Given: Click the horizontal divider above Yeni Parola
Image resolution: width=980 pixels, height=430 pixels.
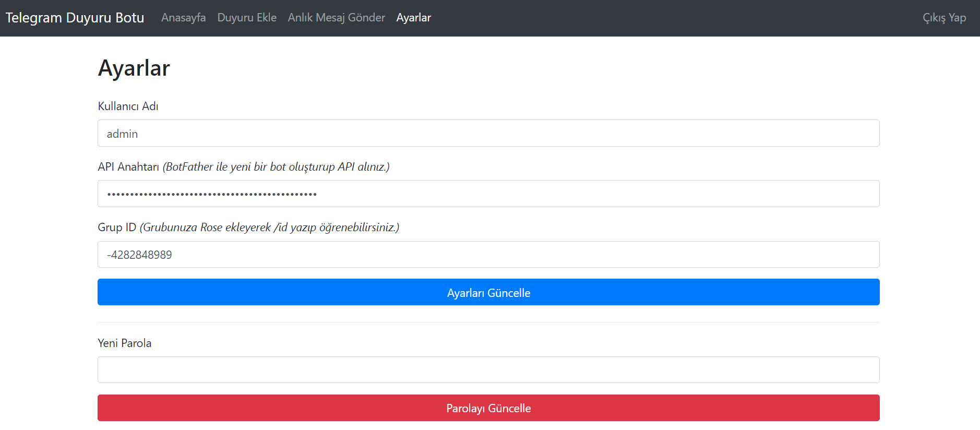Looking at the screenshot, I should [488, 322].
